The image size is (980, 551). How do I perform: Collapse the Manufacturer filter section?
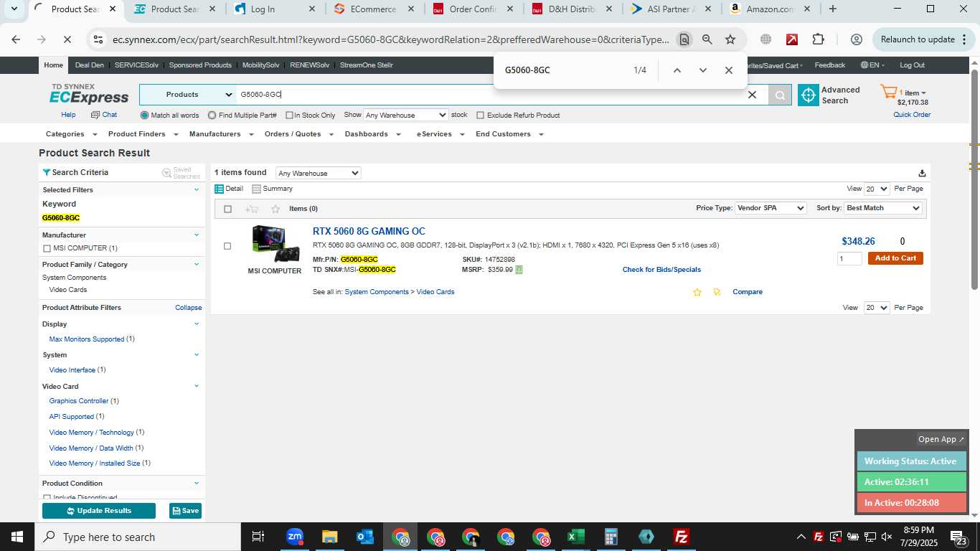[197, 235]
